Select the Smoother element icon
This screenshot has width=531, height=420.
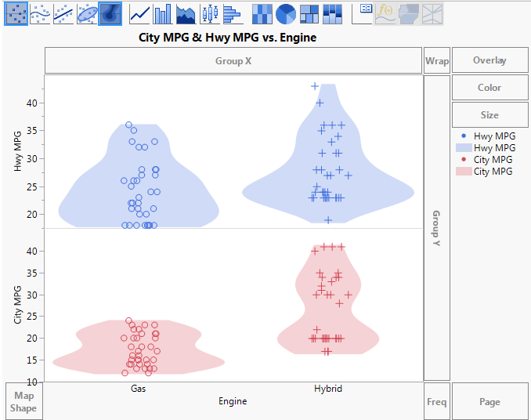pos(40,14)
